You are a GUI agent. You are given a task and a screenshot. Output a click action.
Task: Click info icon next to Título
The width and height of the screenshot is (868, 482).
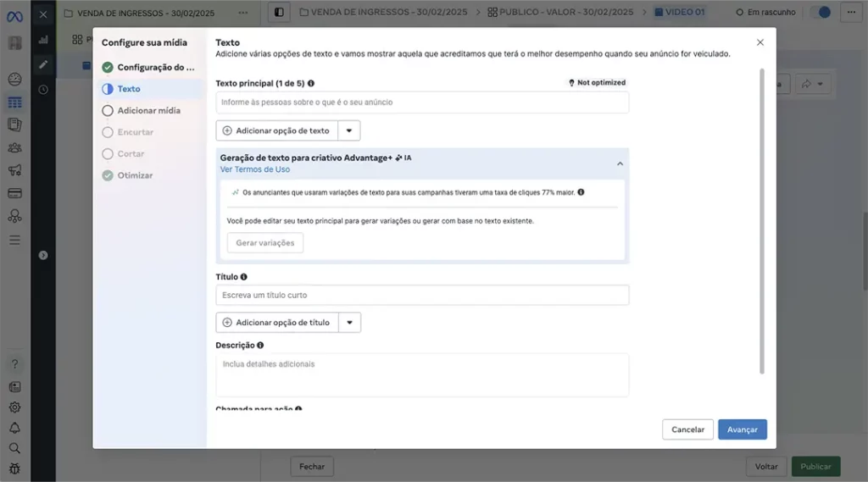coord(244,277)
